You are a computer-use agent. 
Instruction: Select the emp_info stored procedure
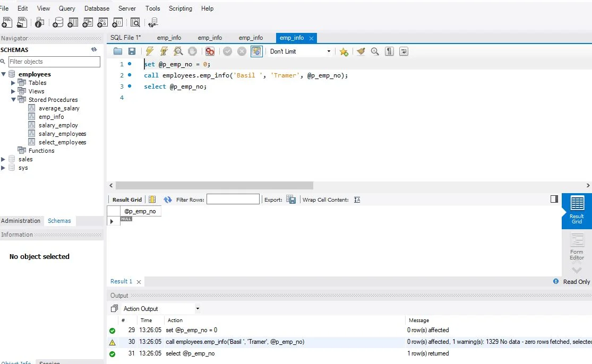[x=51, y=117]
